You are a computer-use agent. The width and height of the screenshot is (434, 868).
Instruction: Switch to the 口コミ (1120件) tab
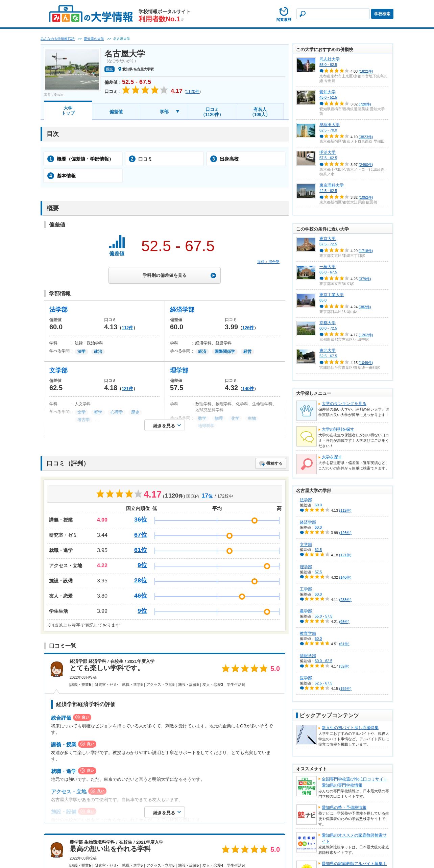[x=212, y=112]
